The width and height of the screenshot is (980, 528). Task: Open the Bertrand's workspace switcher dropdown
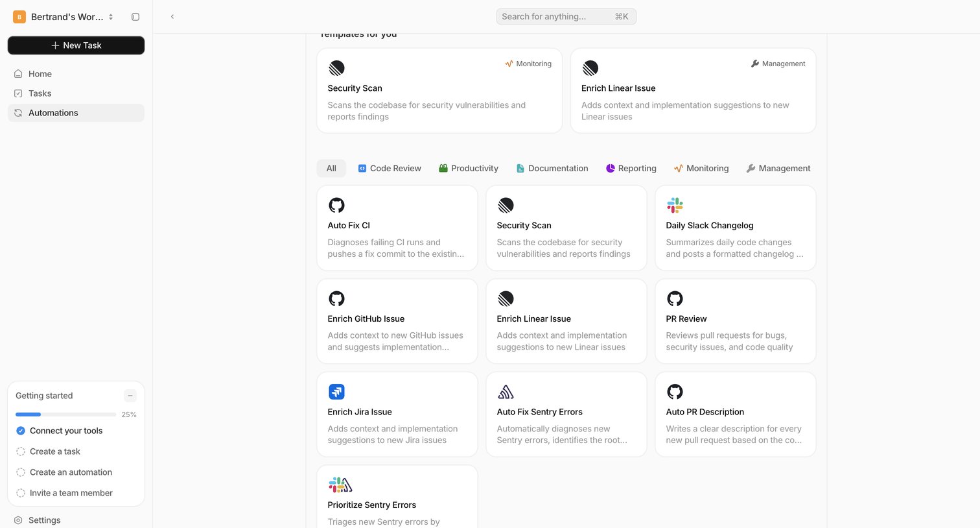[x=64, y=17]
